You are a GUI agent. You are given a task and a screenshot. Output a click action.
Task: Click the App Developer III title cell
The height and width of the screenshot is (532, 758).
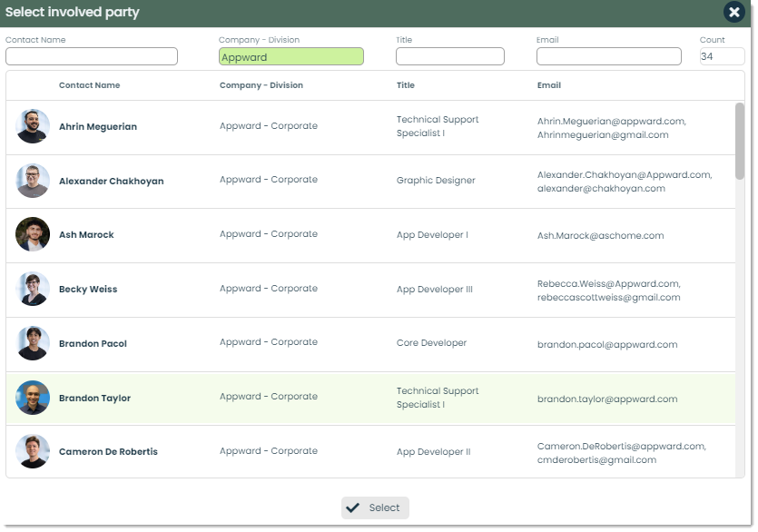tap(435, 290)
